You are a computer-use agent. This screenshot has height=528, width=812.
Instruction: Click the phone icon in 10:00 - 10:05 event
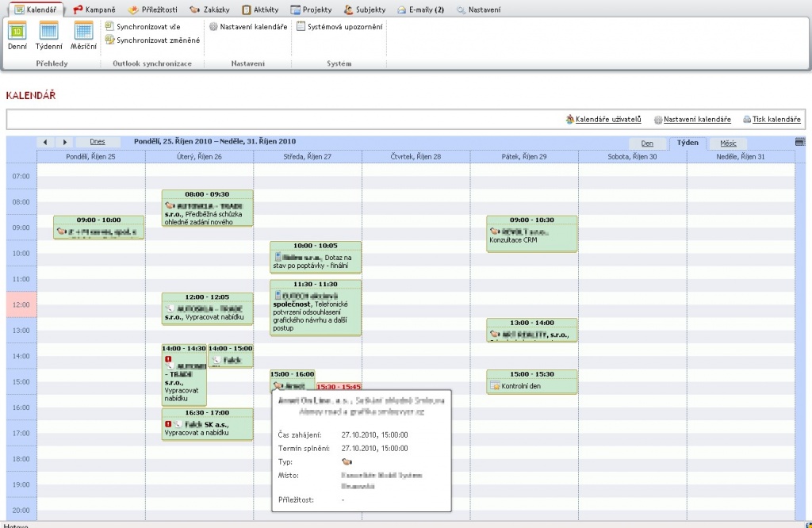pyautogui.click(x=277, y=257)
